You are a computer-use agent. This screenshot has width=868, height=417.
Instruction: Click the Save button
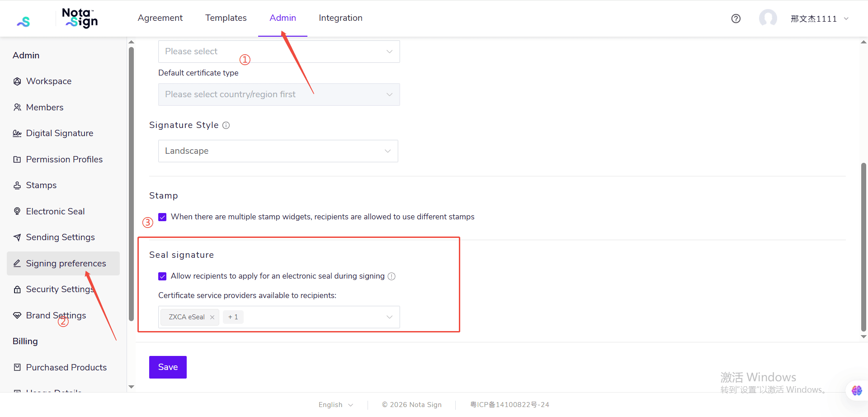click(168, 367)
